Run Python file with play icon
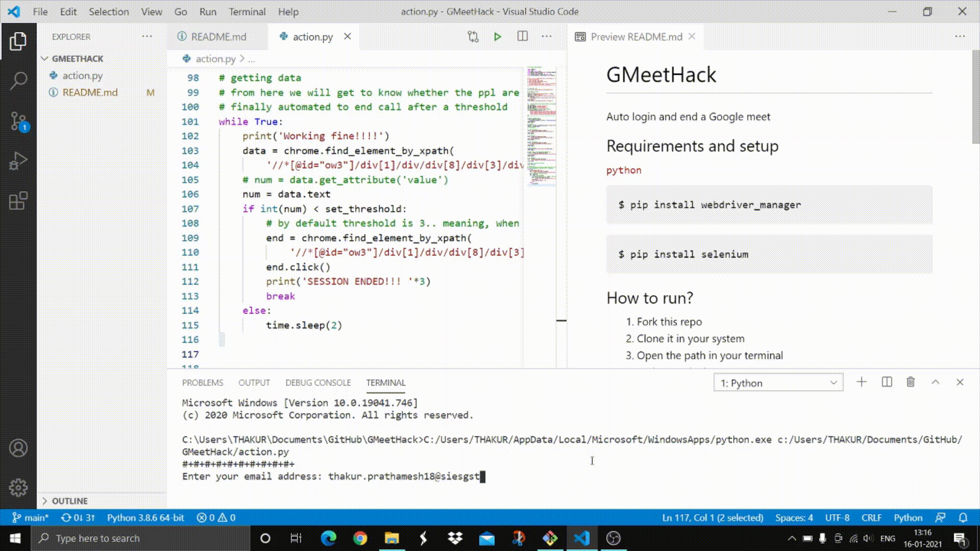Image resolution: width=980 pixels, height=551 pixels. [x=497, y=37]
